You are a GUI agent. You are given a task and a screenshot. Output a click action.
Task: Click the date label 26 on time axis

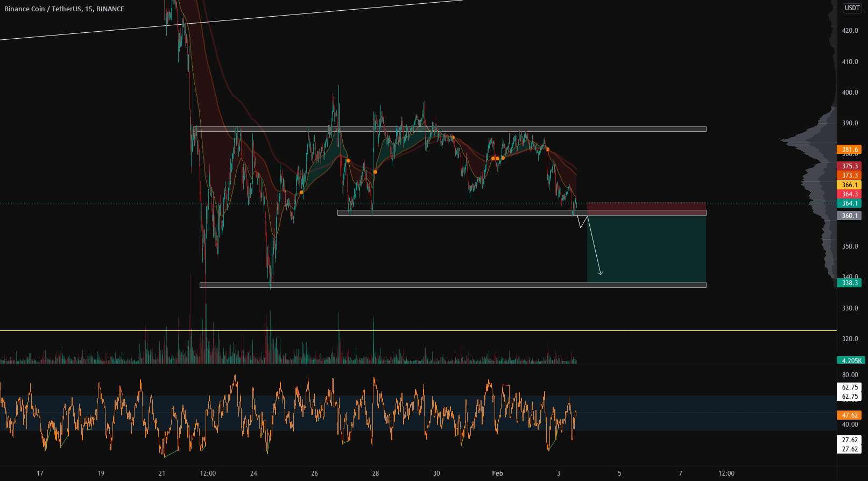click(314, 473)
